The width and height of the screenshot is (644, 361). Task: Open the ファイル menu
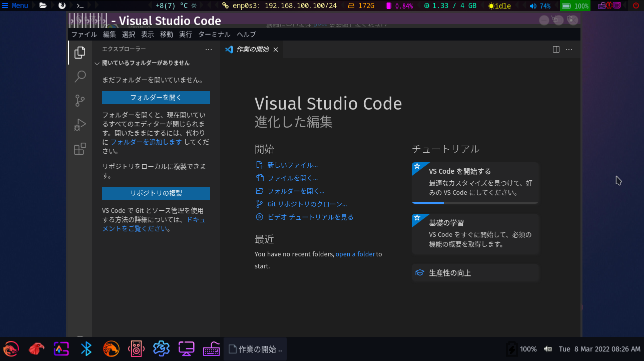pyautogui.click(x=84, y=35)
